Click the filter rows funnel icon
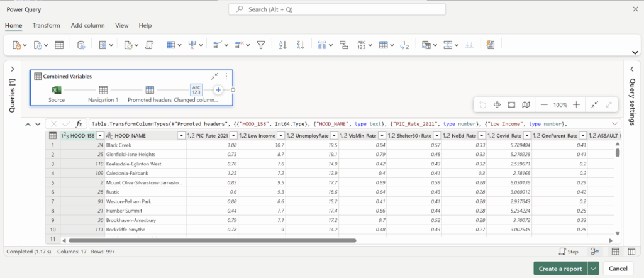Image resolution: width=644 pixels, height=278 pixels. pos(260,45)
